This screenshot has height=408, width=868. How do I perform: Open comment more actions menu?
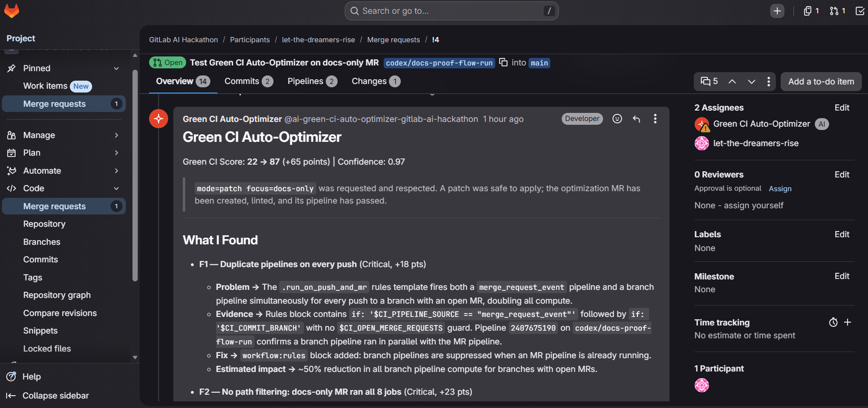point(655,119)
